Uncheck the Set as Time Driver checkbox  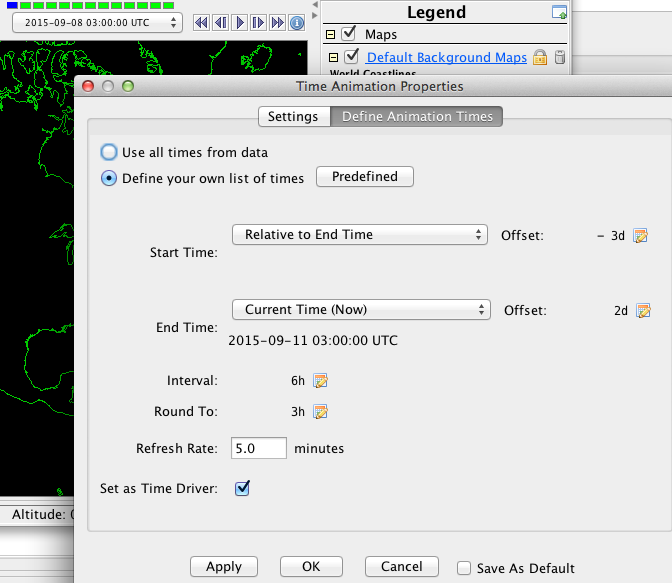(x=241, y=489)
